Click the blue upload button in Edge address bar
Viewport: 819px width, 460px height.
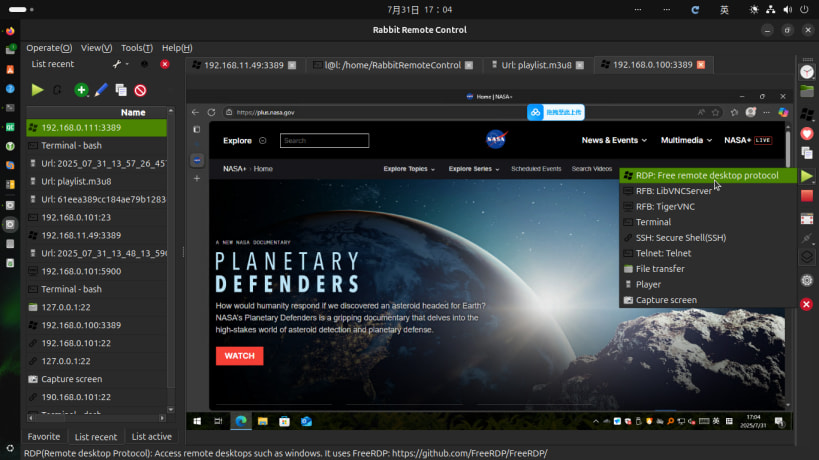click(x=556, y=112)
